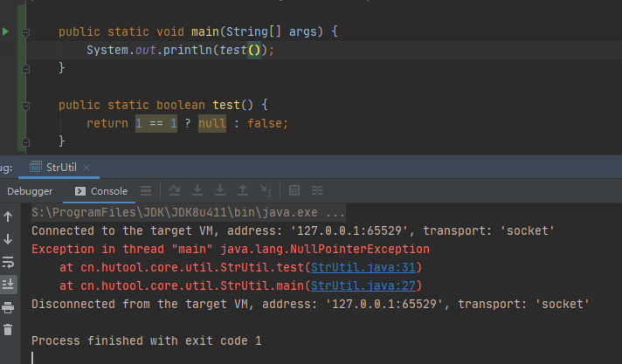The height and width of the screenshot is (364, 622).
Task: Clear console with the trash icon
Action: point(8,329)
